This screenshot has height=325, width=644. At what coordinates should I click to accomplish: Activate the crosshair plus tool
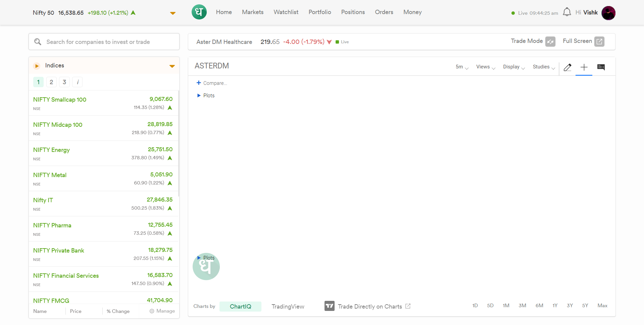pos(584,67)
